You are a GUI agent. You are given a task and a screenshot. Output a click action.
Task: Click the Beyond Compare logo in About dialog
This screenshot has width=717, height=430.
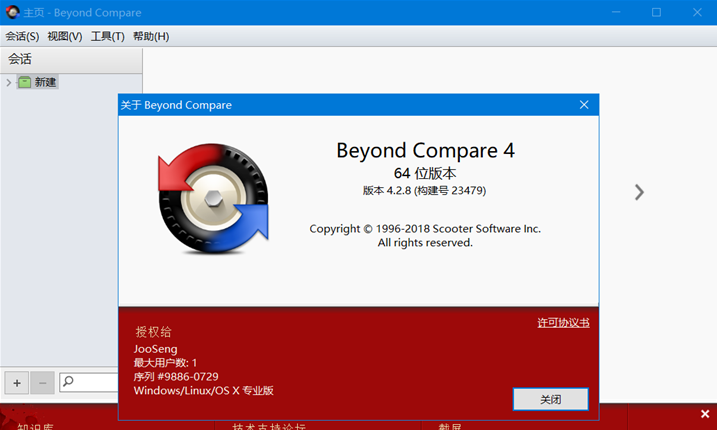213,199
